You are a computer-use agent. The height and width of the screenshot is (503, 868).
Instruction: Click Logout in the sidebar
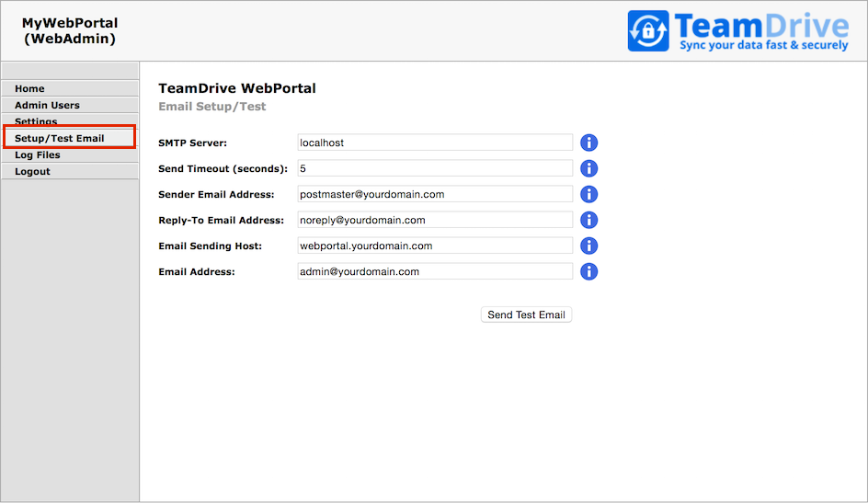(x=70, y=172)
